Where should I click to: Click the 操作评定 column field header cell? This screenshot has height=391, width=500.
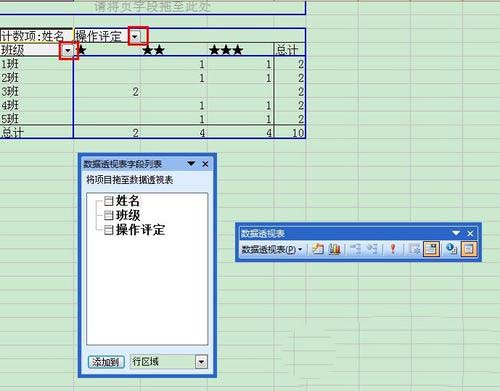101,36
